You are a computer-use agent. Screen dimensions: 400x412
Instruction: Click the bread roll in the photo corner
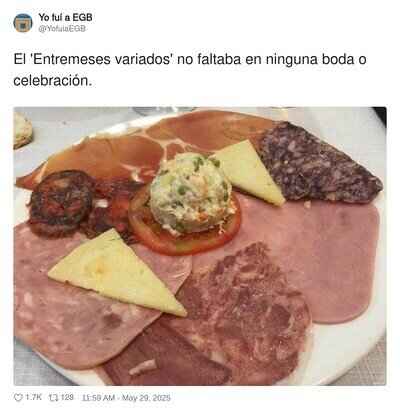22,128
